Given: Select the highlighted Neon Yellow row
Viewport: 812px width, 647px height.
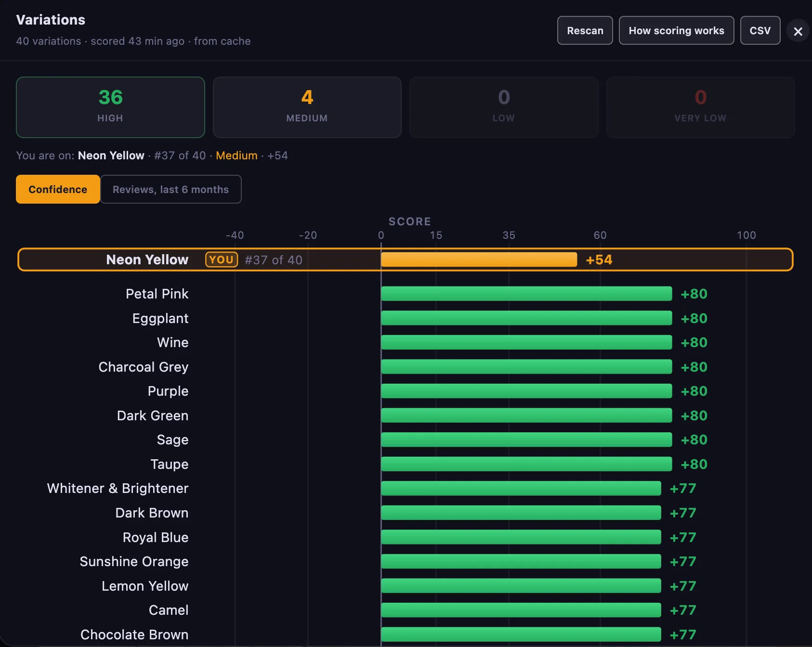Looking at the screenshot, I should click(x=406, y=259).
